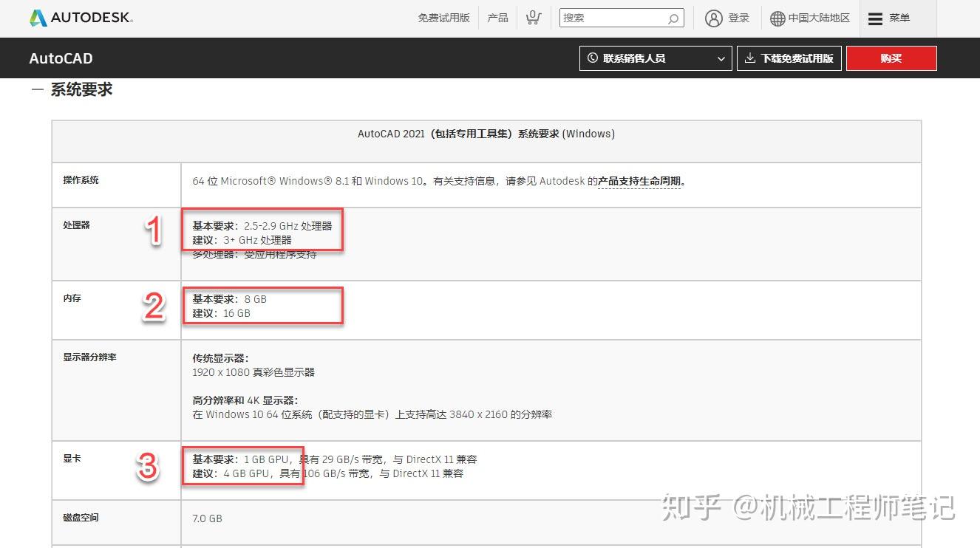Viewport: 980px width, 548px height.
Task: Open the shopping cart icon
Action: tap(533, 18)
